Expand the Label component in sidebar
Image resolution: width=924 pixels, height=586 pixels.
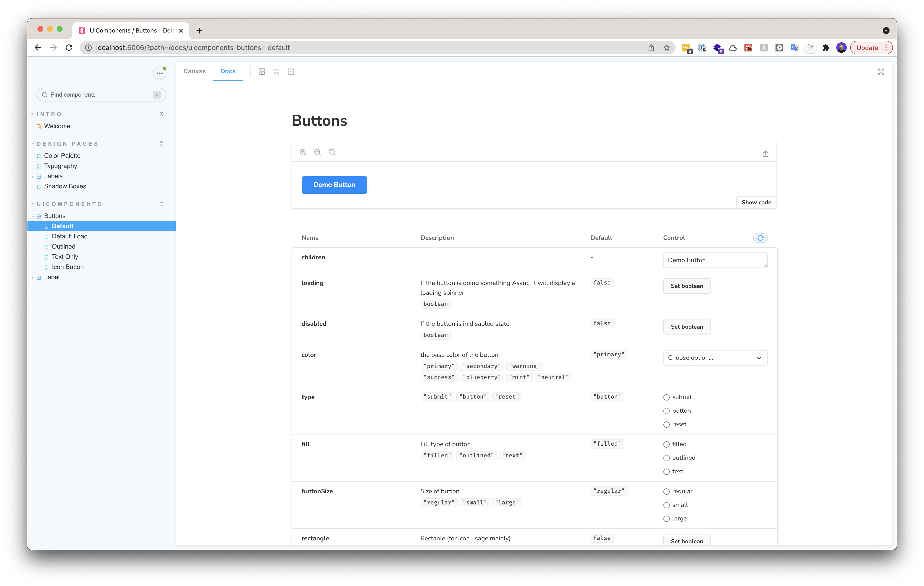[x=33, y=277]
